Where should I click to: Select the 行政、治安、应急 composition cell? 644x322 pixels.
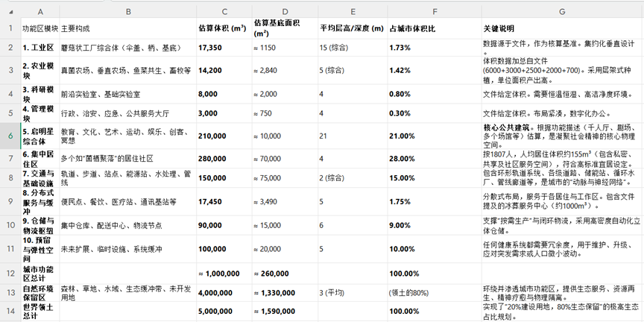coord(127,113)
